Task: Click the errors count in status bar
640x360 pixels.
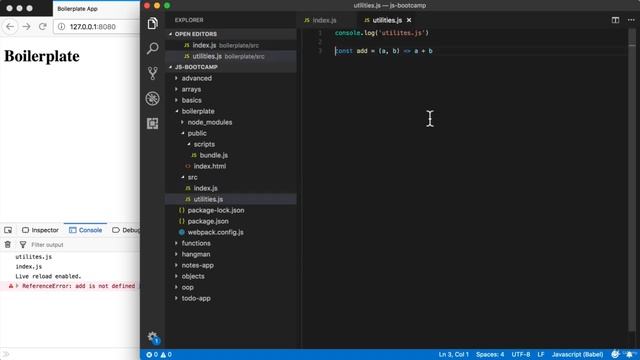Action: point(152,355)
